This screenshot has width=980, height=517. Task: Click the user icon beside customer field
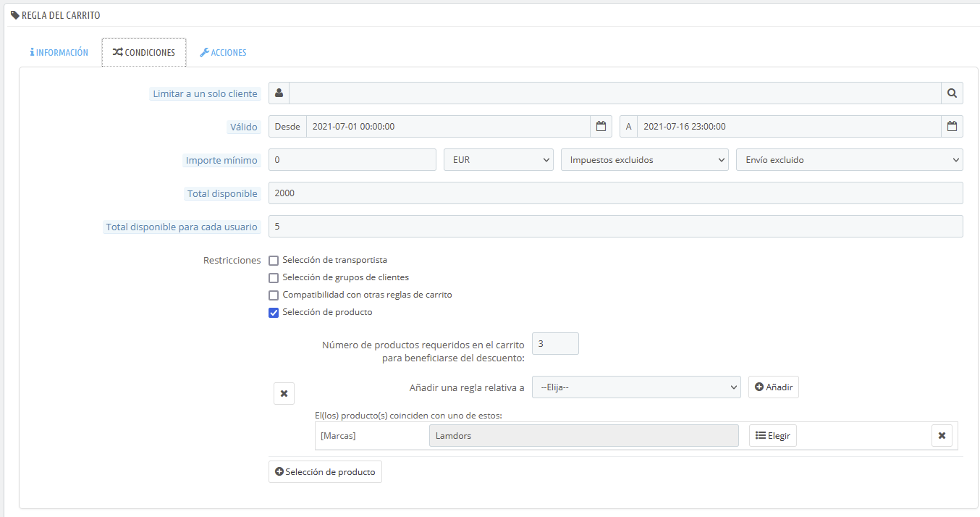pos(279,93)
